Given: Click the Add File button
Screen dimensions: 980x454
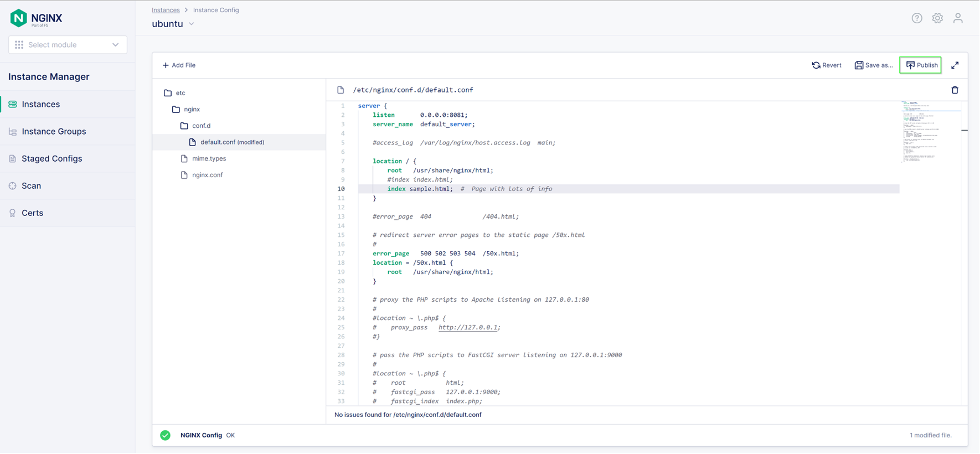Looking at the screenshot, I should (x=179, y=65).
